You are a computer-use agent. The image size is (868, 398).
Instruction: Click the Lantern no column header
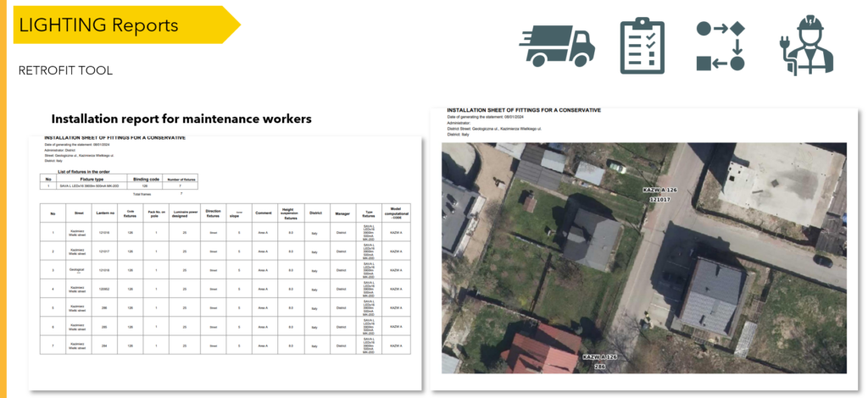coord(107,213)
